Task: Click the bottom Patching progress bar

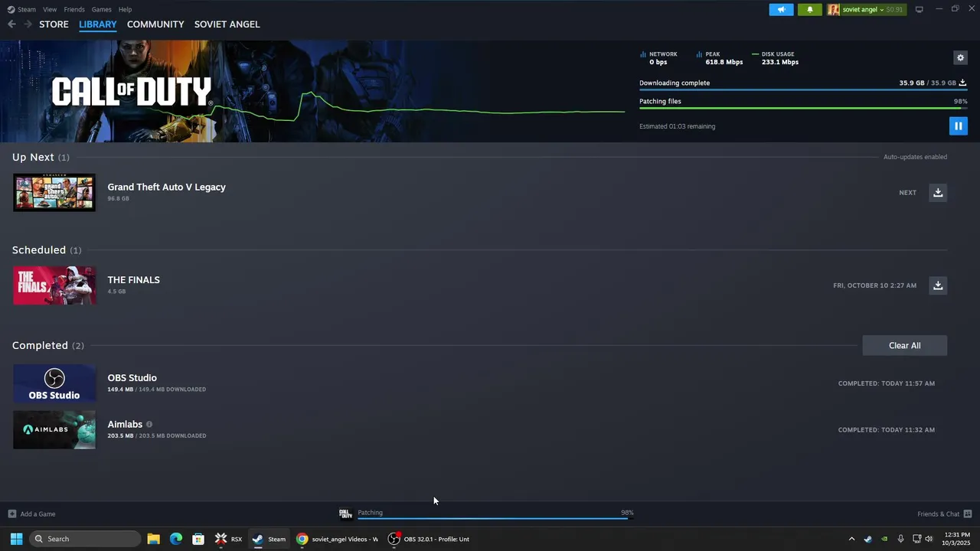Action: pyautogui.click(x=495, y=519)
